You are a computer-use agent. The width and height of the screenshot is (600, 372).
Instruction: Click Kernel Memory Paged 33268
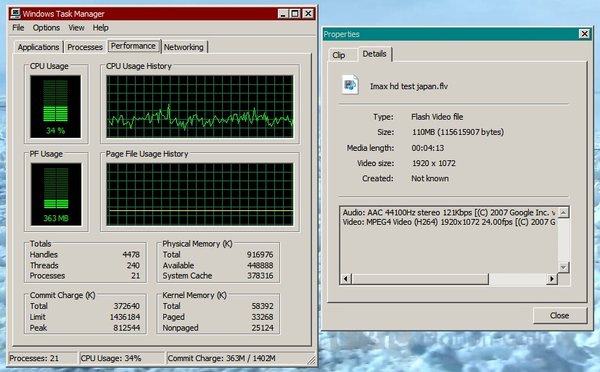click(262, 317)
